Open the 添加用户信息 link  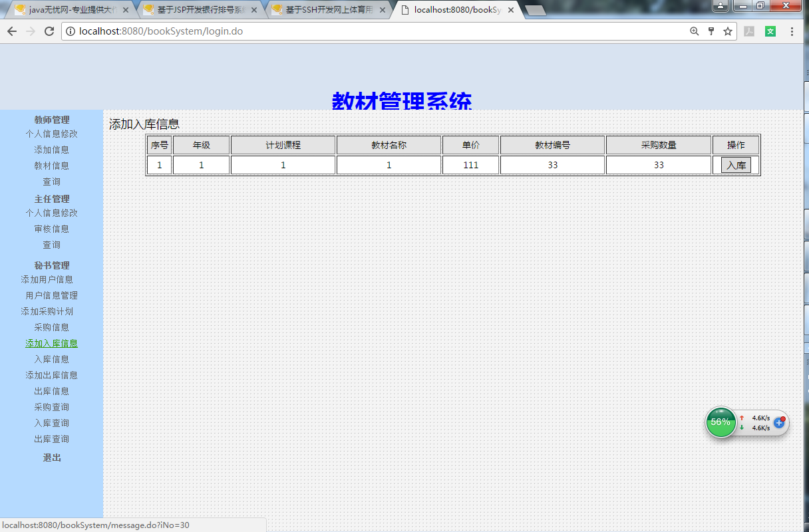[47, 279]
